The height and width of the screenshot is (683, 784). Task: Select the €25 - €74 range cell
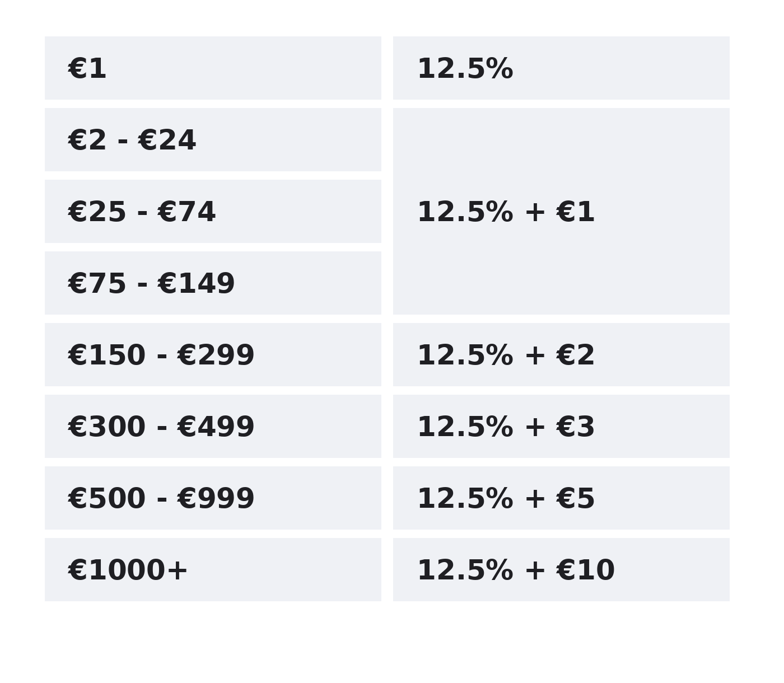pos(213,212)
